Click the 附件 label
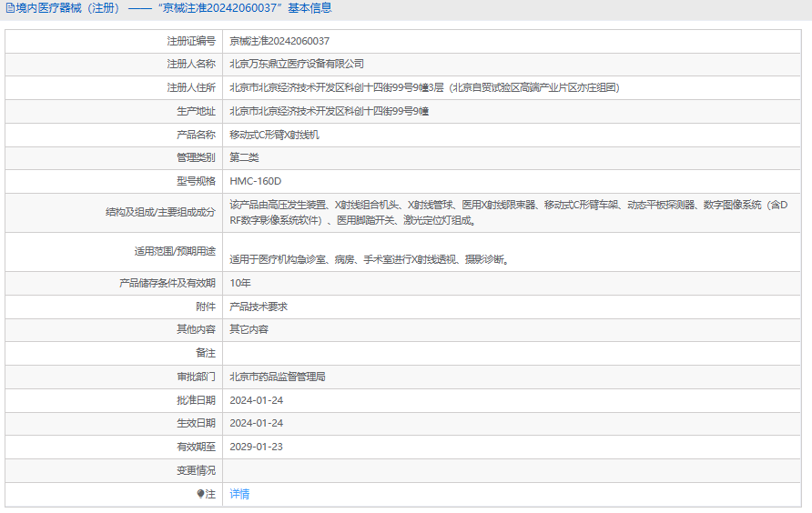Image resolution: width=812 pixels, height=513 pixels. click(x=206, y=307)
